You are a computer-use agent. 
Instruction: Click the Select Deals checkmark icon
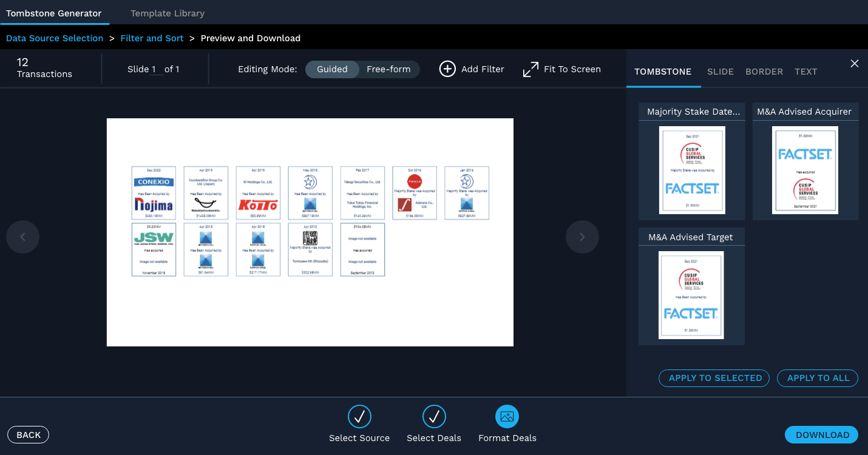pyautogui.click(x=434, y=416)
